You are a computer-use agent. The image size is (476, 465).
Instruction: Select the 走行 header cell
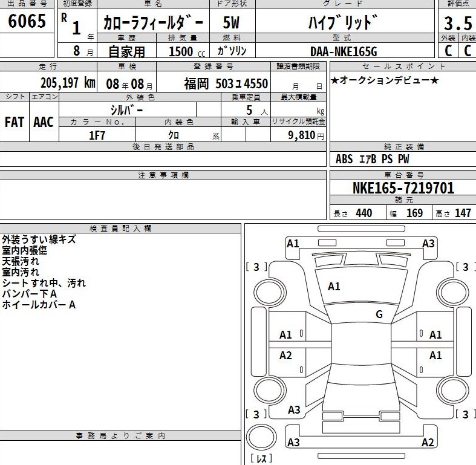[x=48, y=66]
